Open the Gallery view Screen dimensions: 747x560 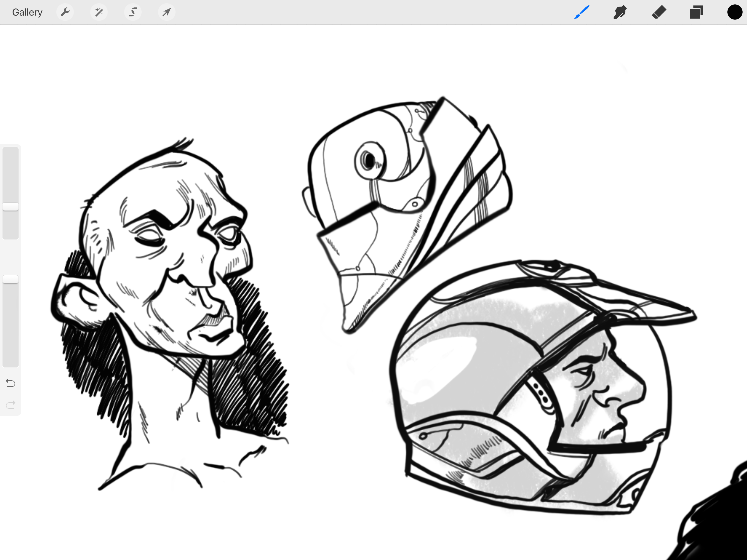27,13
